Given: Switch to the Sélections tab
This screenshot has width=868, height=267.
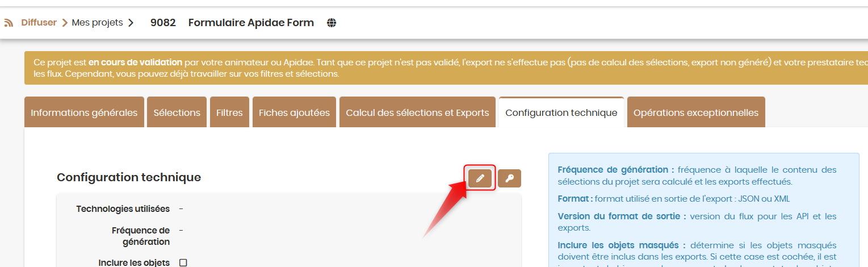Looking at the screenshot, I should pos(177,112).
